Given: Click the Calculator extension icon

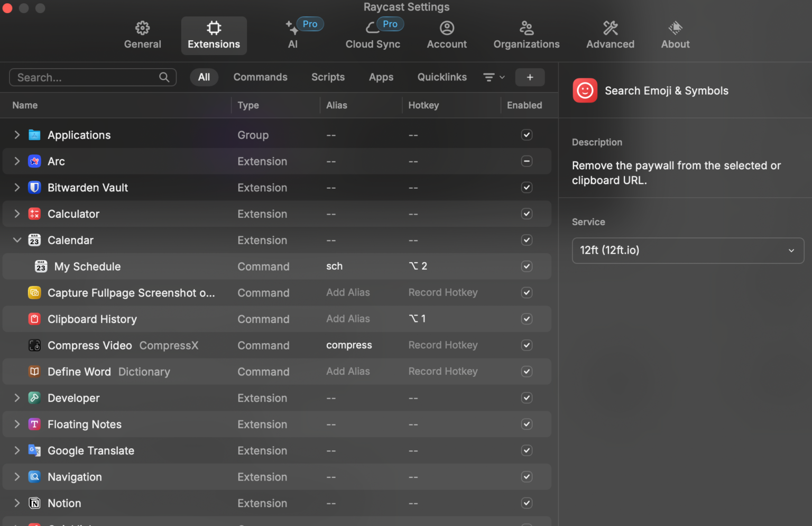Looking at the screenshot, I should pyautogui.click(x=34, y=214).
